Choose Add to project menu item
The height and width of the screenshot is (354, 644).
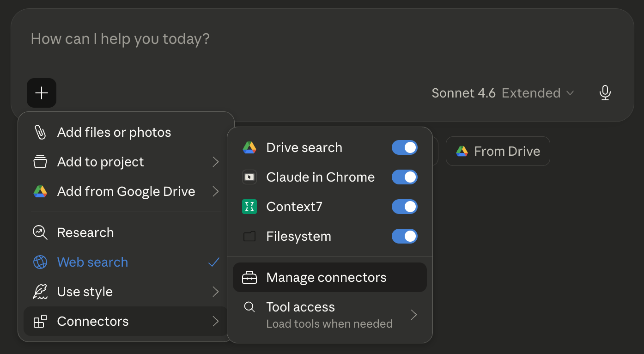pos(125,162)
